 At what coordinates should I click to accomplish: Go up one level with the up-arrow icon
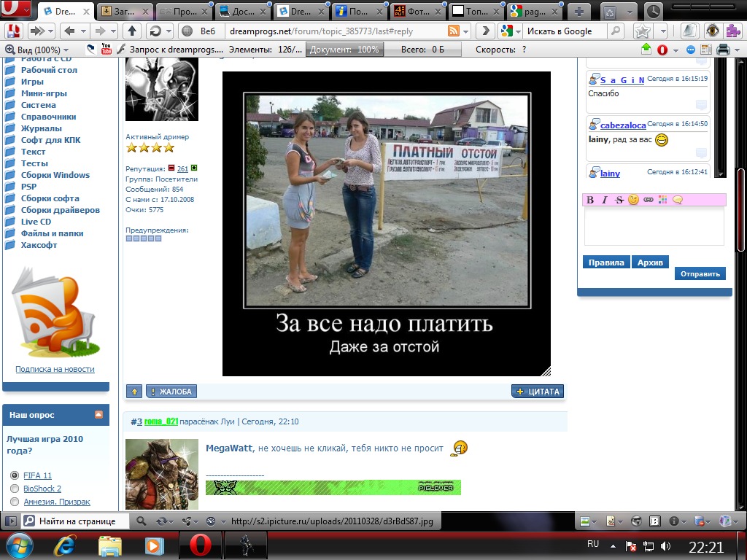point(132,31)
